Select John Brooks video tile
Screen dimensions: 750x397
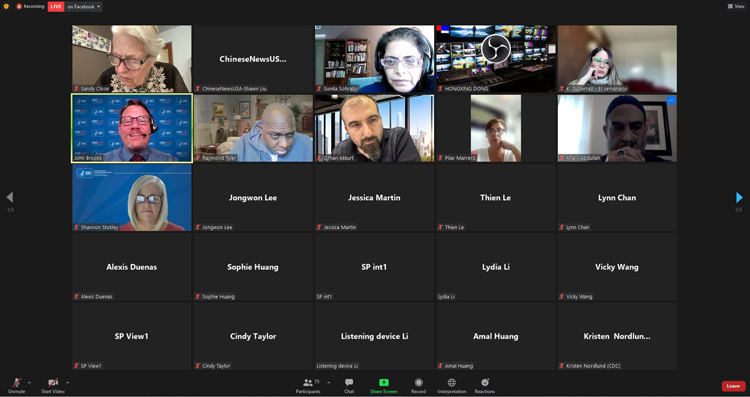coord(132,128)
